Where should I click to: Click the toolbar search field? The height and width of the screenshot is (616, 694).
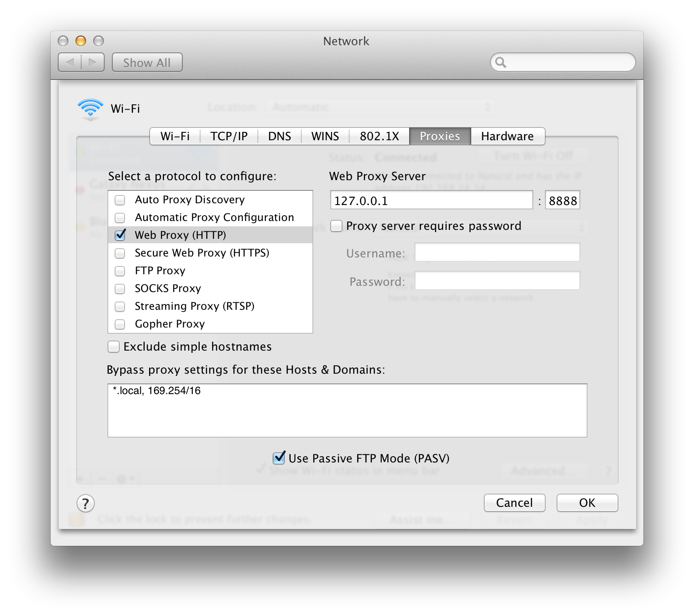click(563, 62)
